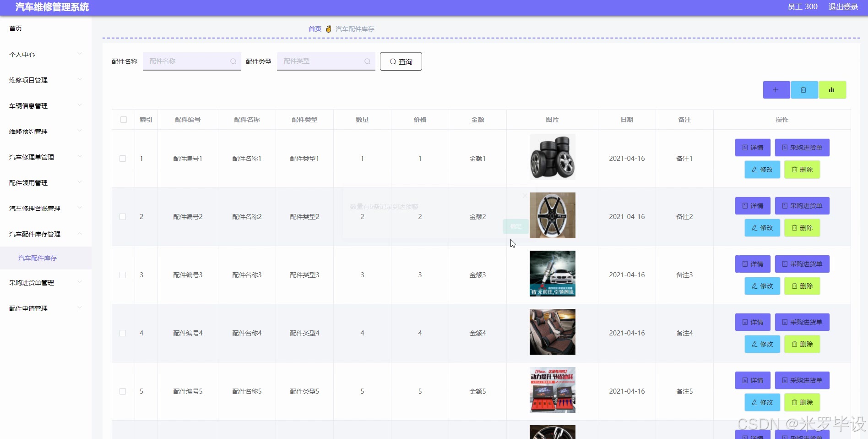868x439 pixels.
Task: Expand the 配件领用管理 sidebar menu
Action: click(46, 183)
